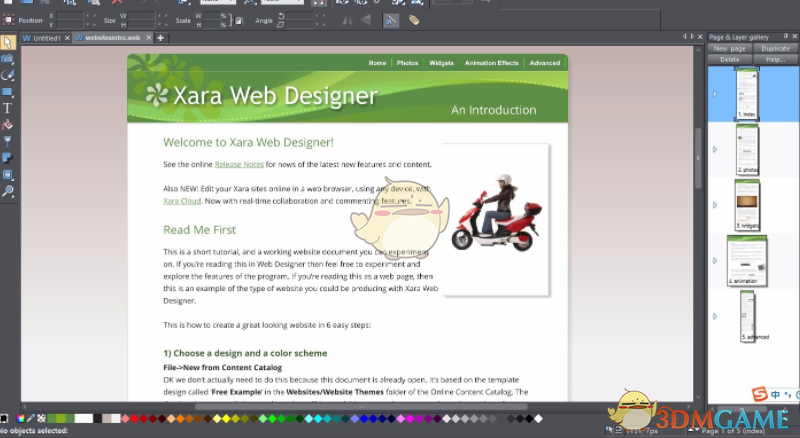Click the selection bounds icon beside Position
Viewport: 800px width, 438px height.
[x=8, y=20]
